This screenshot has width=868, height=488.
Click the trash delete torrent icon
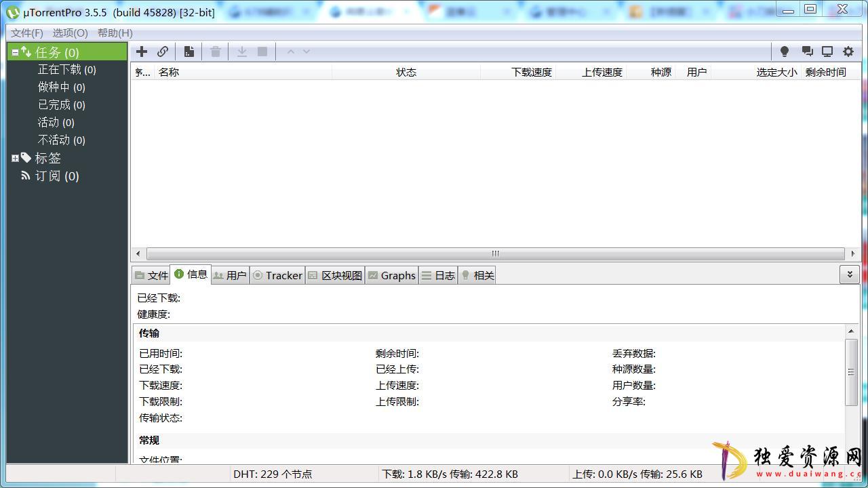tap(216, 52)
